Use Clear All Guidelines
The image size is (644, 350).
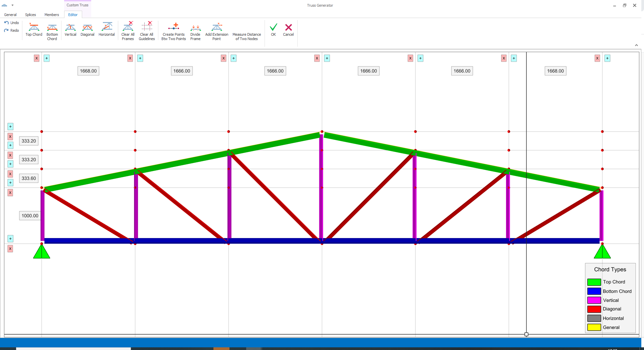147,30
